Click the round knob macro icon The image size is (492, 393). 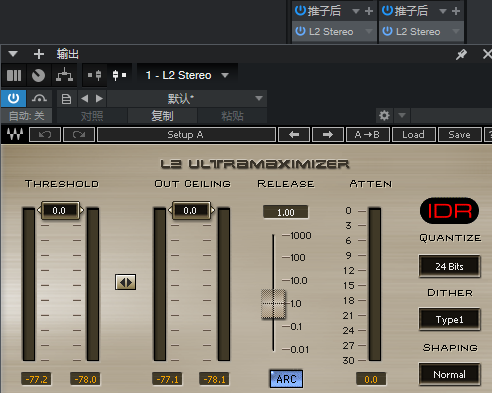click(38, 75)
